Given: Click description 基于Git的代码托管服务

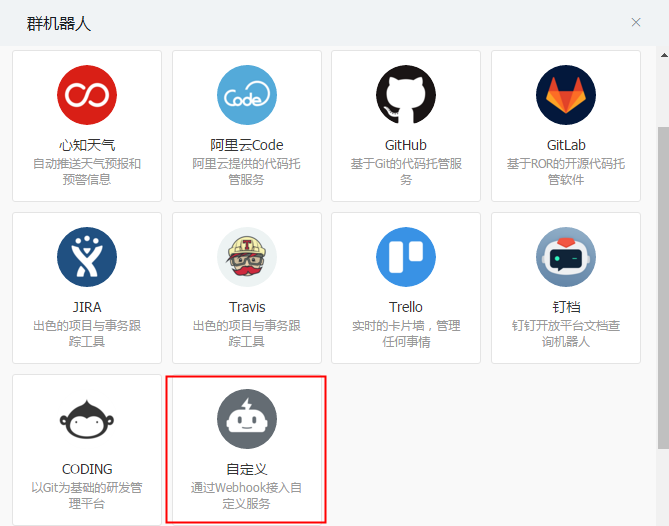Looking at the screenshot, I should [x=406, y=171].
